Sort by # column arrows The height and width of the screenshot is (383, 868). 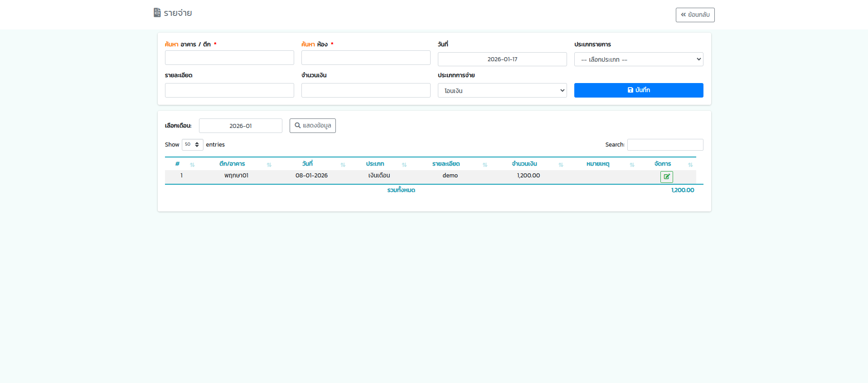click(x=192, y=165)
